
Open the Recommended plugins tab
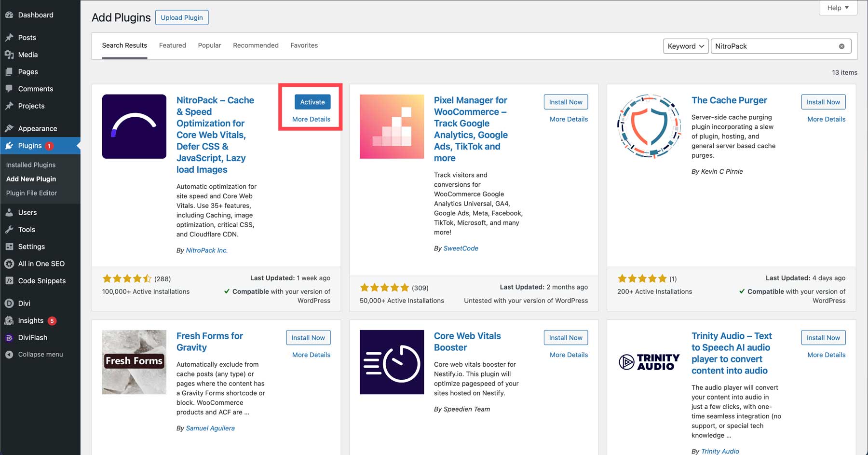point(256,45)
